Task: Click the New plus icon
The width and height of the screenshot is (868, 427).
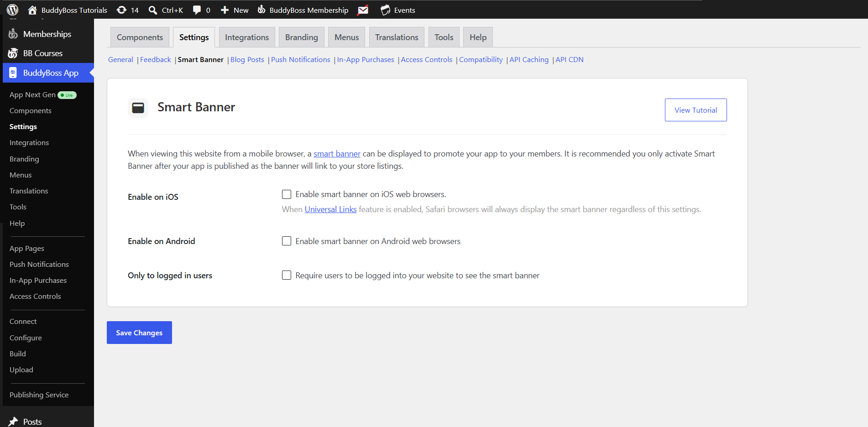Action: (225, 10)
